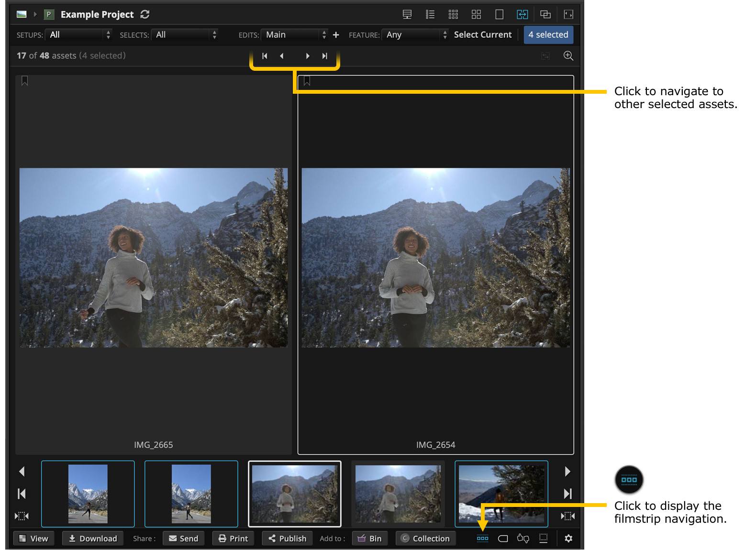Toggle the bookmark flag on IMG_2665
756x550 pixels.
tap(25, 81)
